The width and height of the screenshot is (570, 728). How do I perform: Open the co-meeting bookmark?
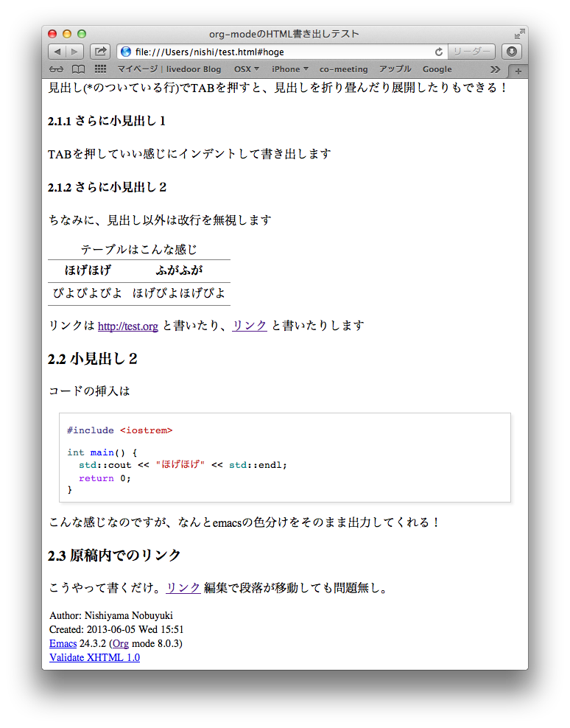click(x=343, y=69)
